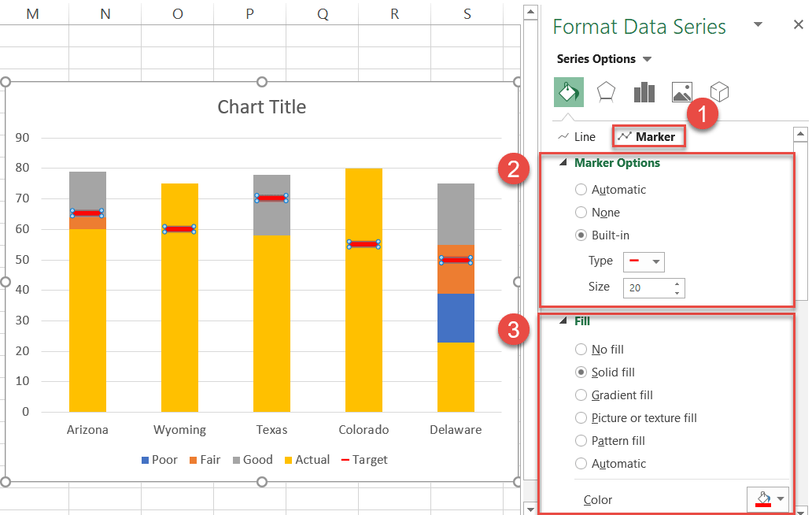Close the Format Data Series pane
Viewport: 812px width, 515px height.
[798, 24]
